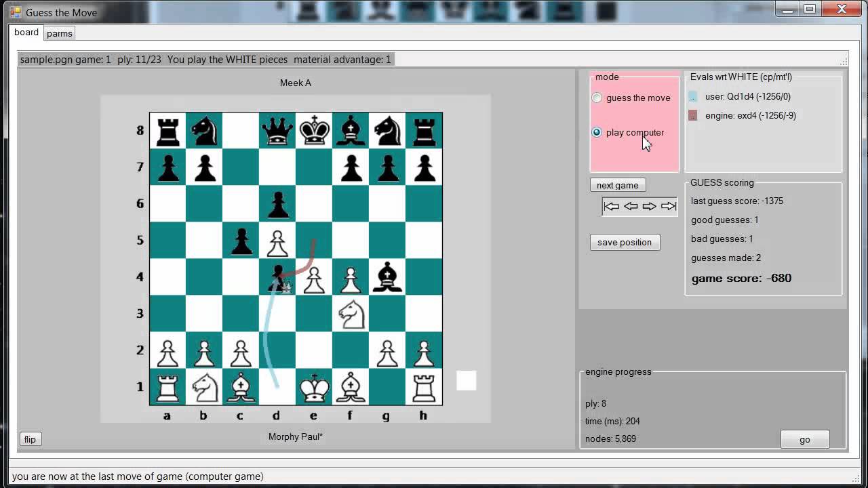Click the black pawn on a7

point(167,167)
